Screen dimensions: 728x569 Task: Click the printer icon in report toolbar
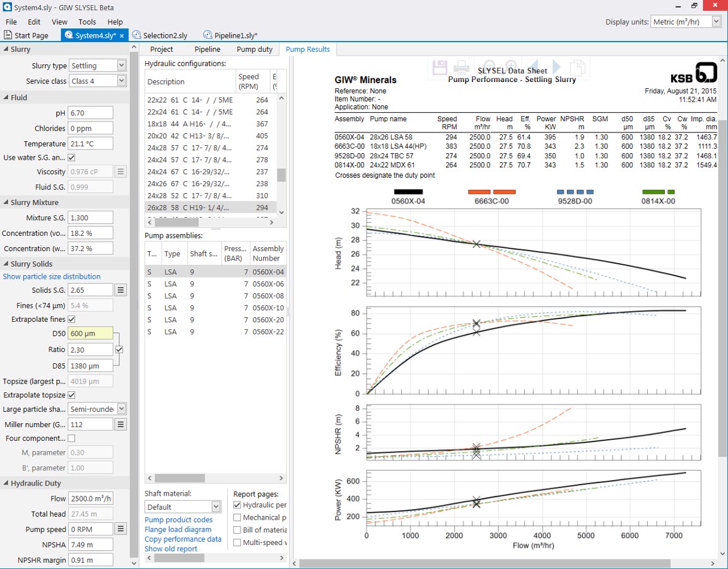462,67
